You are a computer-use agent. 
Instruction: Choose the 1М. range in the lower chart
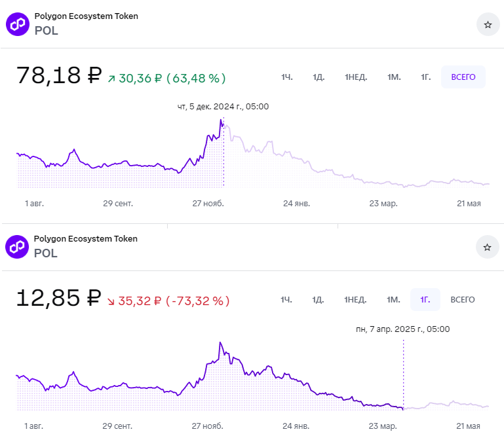tap(393, 300)
